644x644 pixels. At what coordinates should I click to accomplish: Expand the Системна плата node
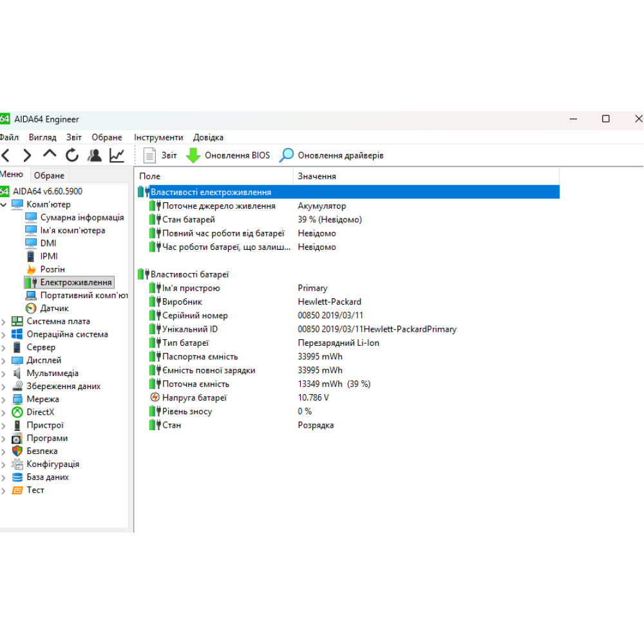[5, 321]
